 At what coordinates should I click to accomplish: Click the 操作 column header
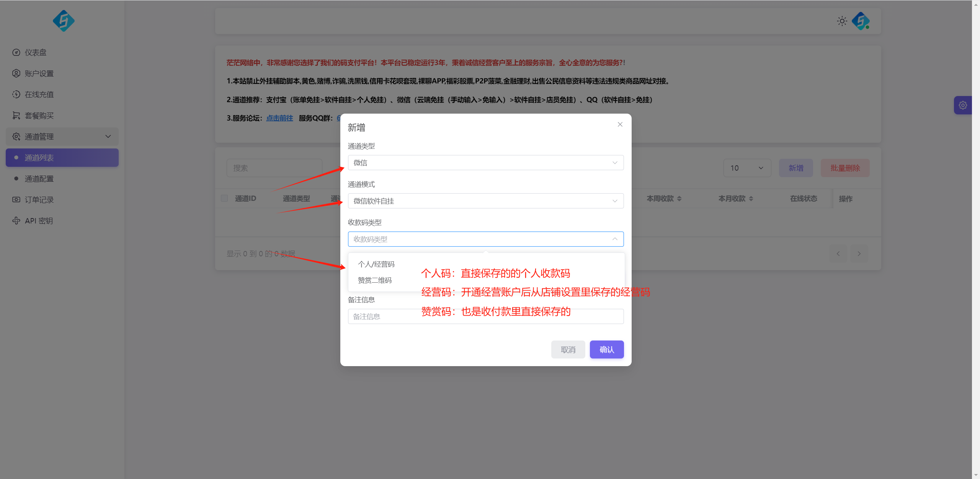tap(846, 199)
